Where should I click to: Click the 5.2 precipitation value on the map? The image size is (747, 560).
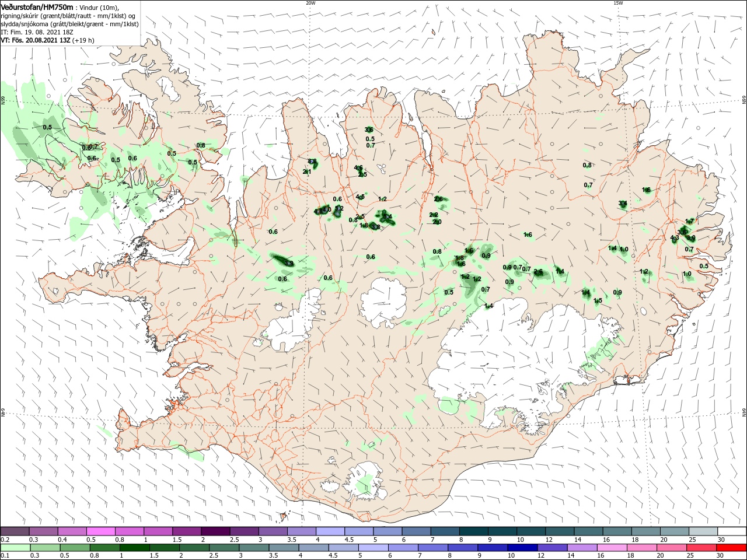[339, 208]
